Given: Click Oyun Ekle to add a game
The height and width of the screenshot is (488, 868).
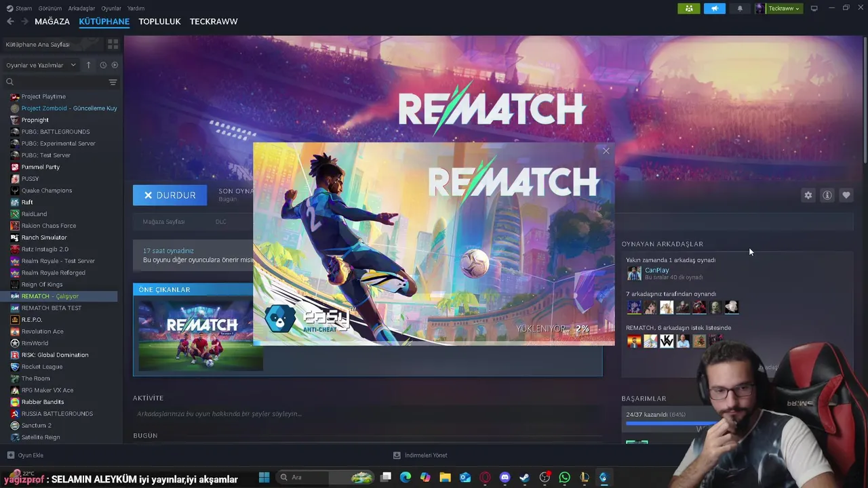Looking at the screenshot, I should coord(25,455).
